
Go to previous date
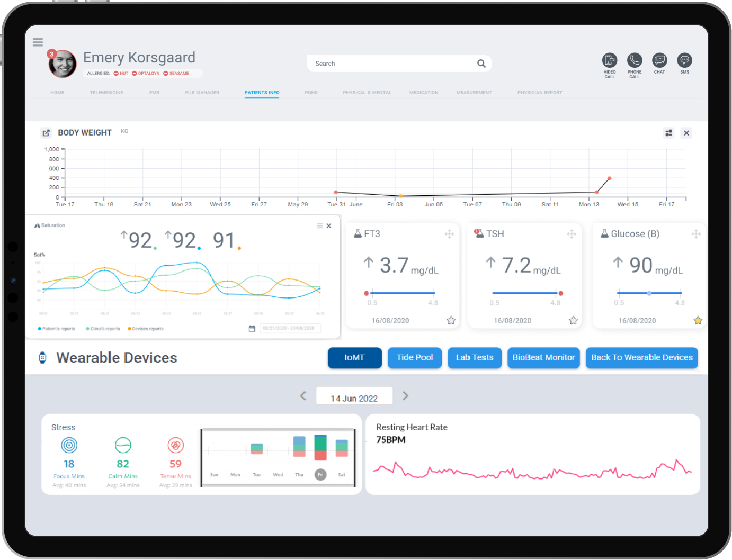(x=303, y=396)
